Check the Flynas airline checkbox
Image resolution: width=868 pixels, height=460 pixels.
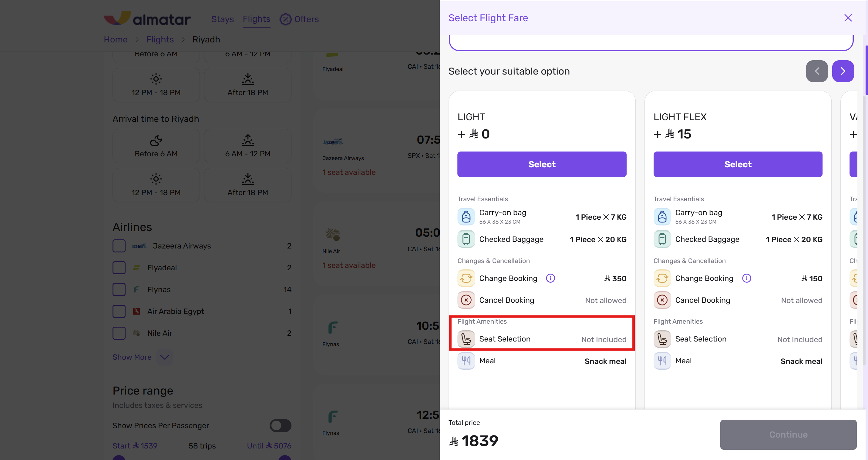click(119, 290)
